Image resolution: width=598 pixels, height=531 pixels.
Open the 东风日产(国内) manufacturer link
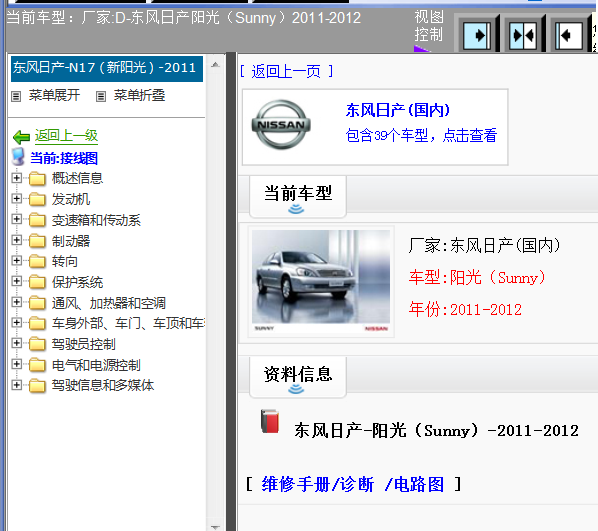click(398, 111)
